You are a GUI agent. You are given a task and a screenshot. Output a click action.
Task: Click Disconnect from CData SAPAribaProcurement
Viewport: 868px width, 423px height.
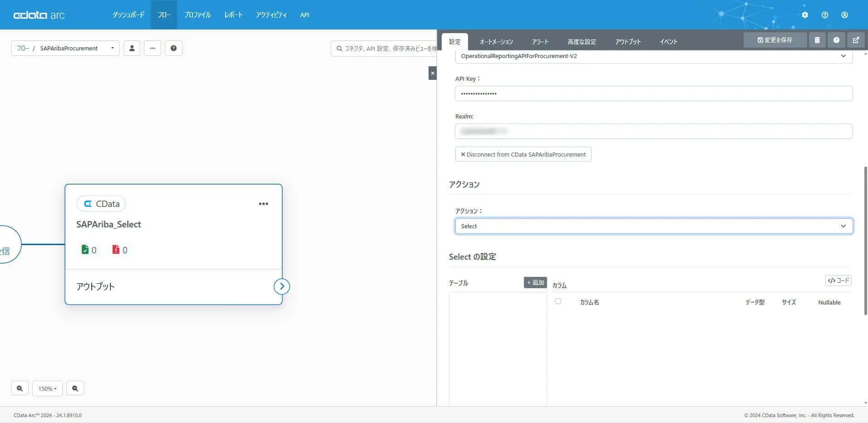point(523,154)
